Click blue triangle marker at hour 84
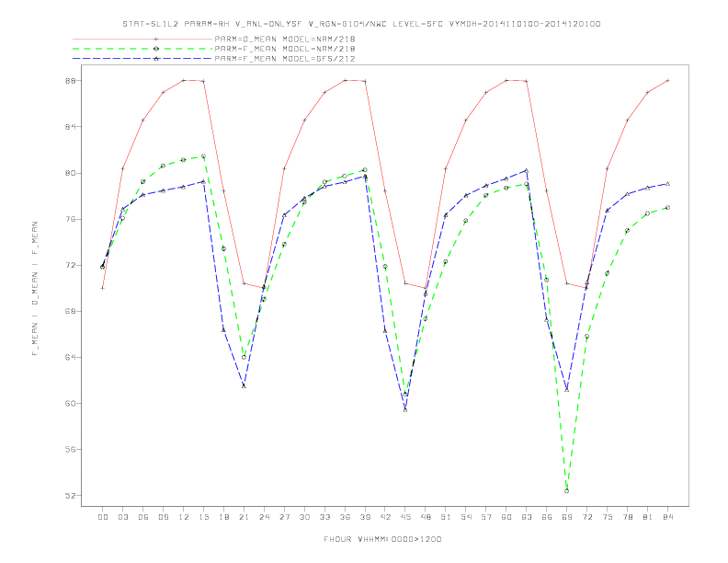Image resolution: width=728 pixels, height=563 pixels. click(x=668, y=184)
